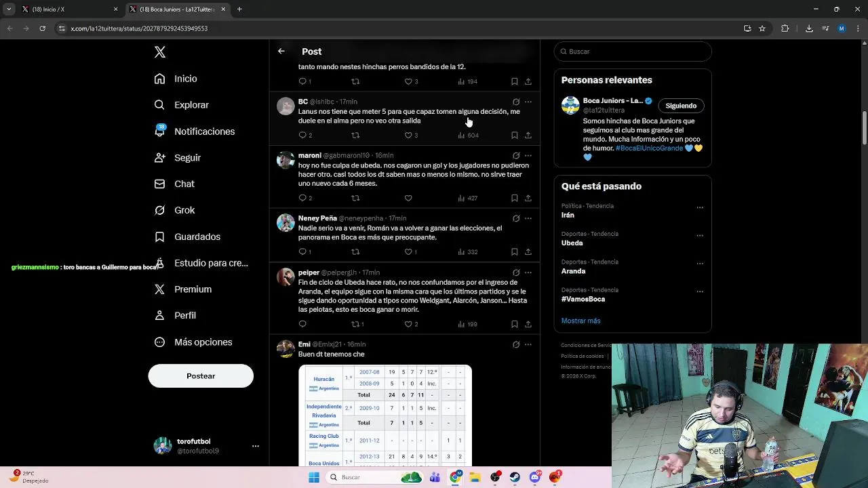Viewport: 868px width, 488px height.
Task: View stats on maroni's post showing 427
Action: click(468, 198)
